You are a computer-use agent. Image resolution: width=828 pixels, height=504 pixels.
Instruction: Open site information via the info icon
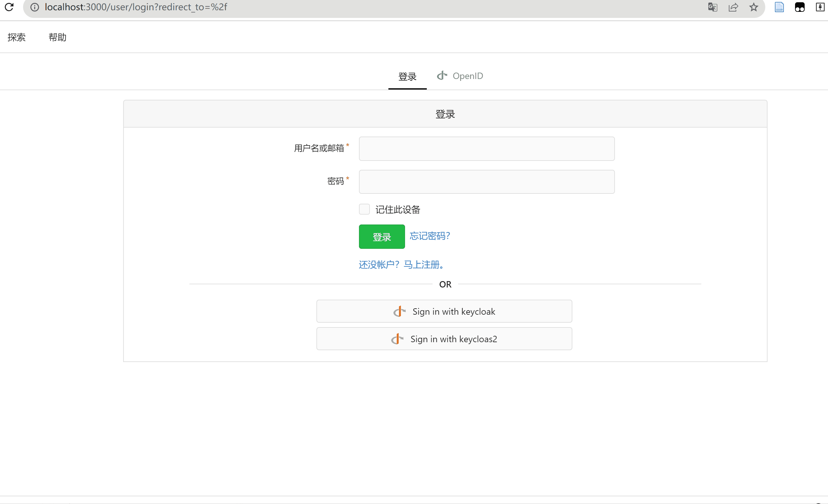[x=35, y=7]
